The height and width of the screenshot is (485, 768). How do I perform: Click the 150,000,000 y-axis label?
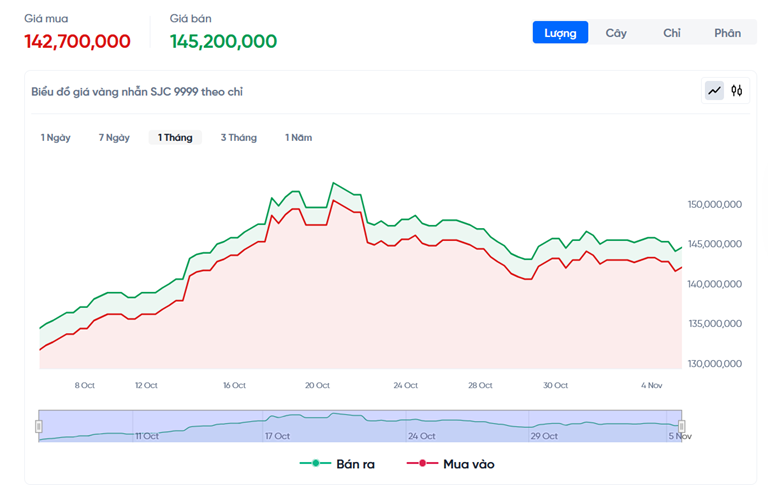tap(714, 204)
